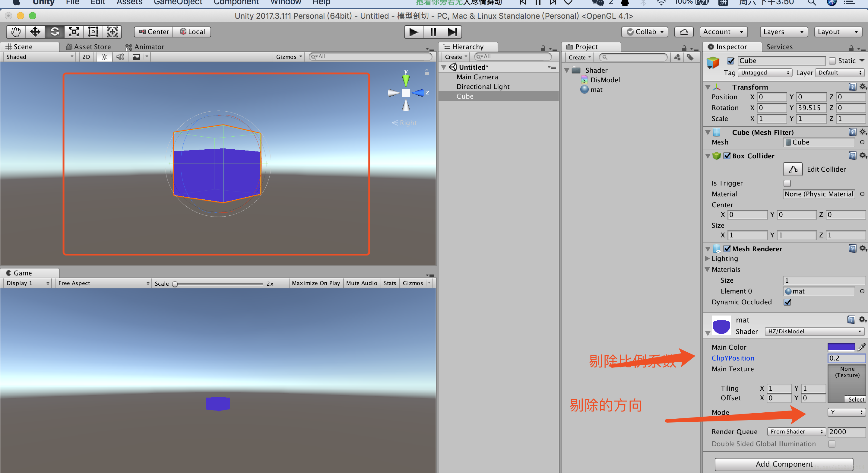
Task: Switch to the Asset Store tab
Action: tap(89, 46)
